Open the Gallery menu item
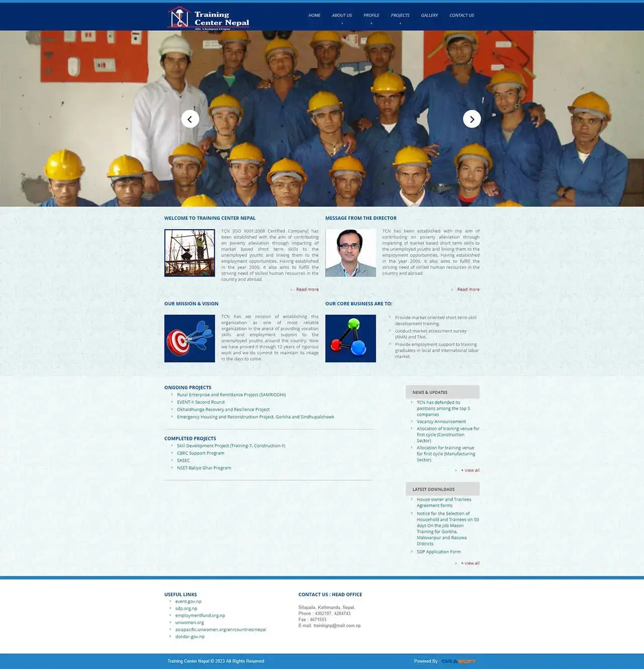This screenshot has height=669, width=644. (x=429, y=16)
